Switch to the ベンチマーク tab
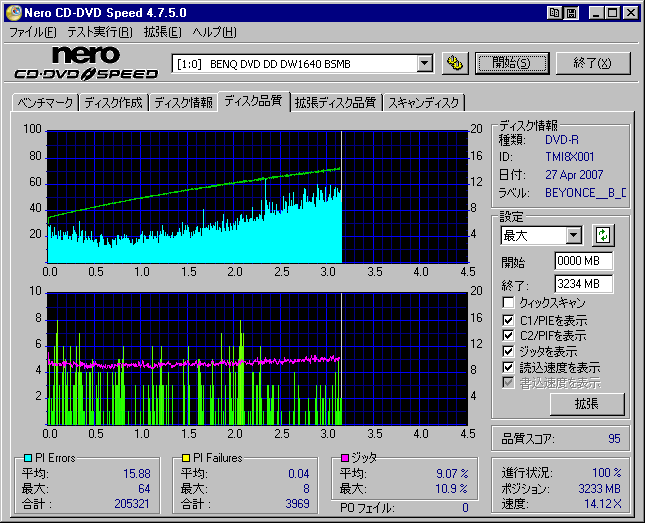Viewport: 645px width, 523px height. coord(46,103)
